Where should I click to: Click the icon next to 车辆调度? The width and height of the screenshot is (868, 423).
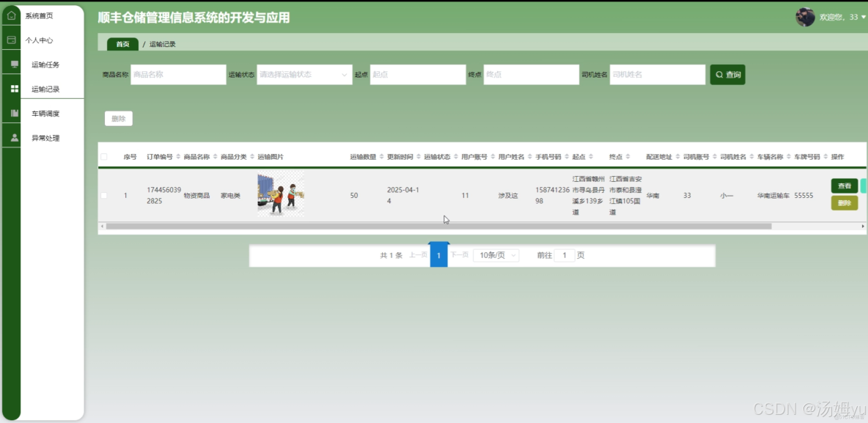pos(10,113)
